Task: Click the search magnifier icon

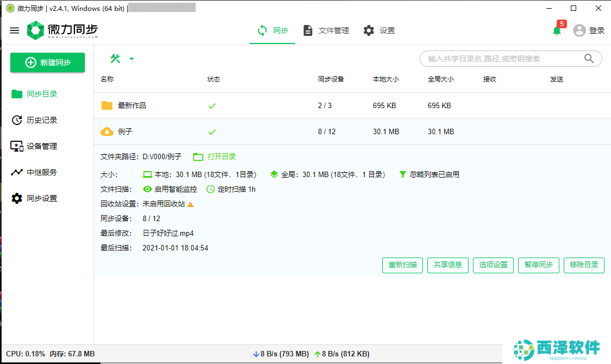Action: [x=589, y=58]
